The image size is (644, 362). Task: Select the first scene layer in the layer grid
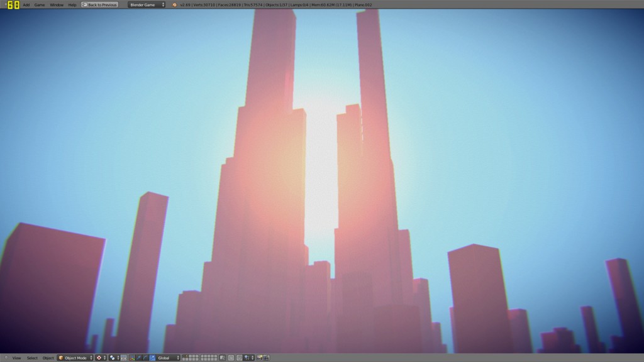(184, 357)
